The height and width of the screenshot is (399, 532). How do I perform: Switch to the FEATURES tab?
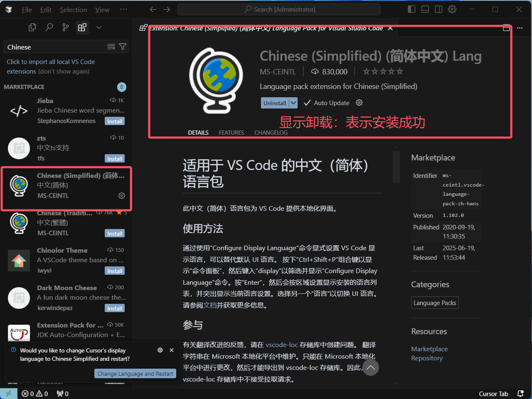tap(232, 133)
